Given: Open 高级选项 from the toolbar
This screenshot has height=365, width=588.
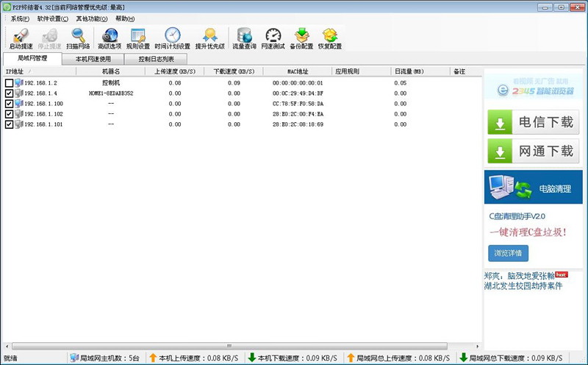Looking at the screenshot, I should [110, 35].
